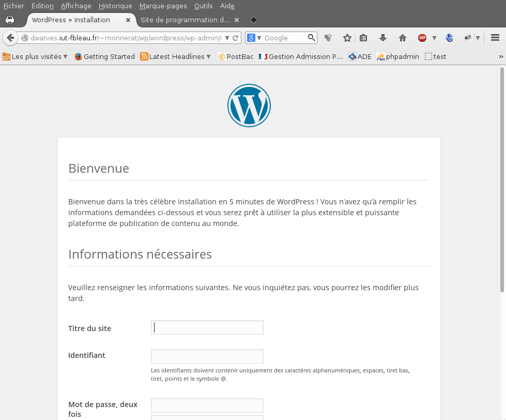Viewport: 506px width, 420px height.
Task: Click the Informations nécessaires heading
Action: (140, 254)
